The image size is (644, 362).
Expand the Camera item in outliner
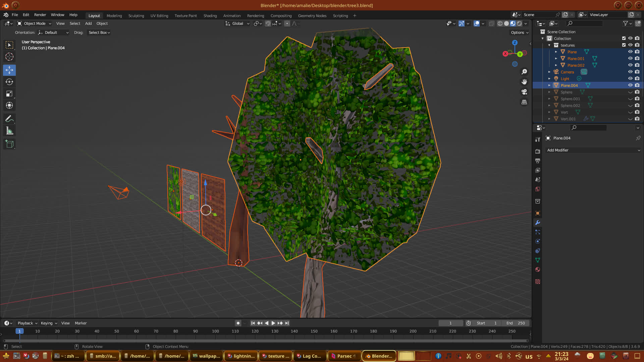549,72
